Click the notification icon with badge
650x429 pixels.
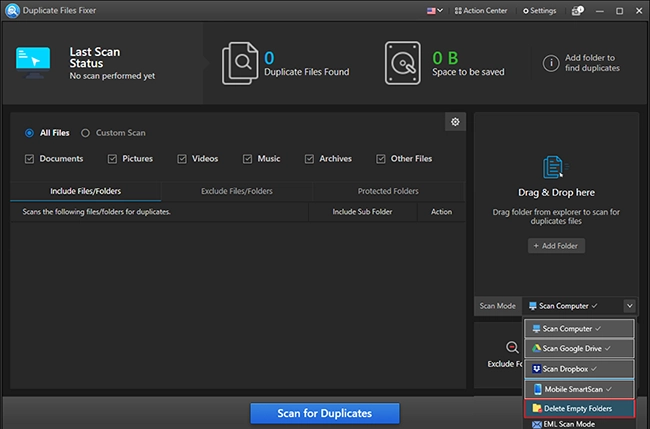pos(577,11)
